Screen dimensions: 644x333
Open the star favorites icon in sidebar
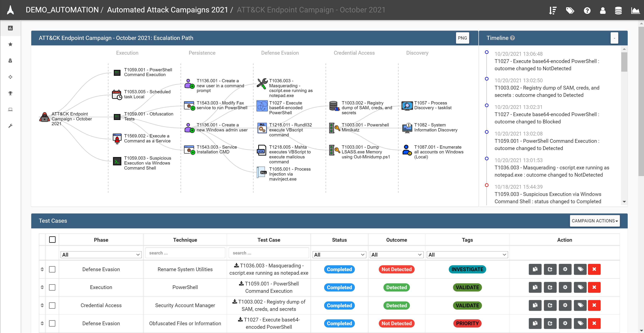pyautogui.click(x=10, y=44)
